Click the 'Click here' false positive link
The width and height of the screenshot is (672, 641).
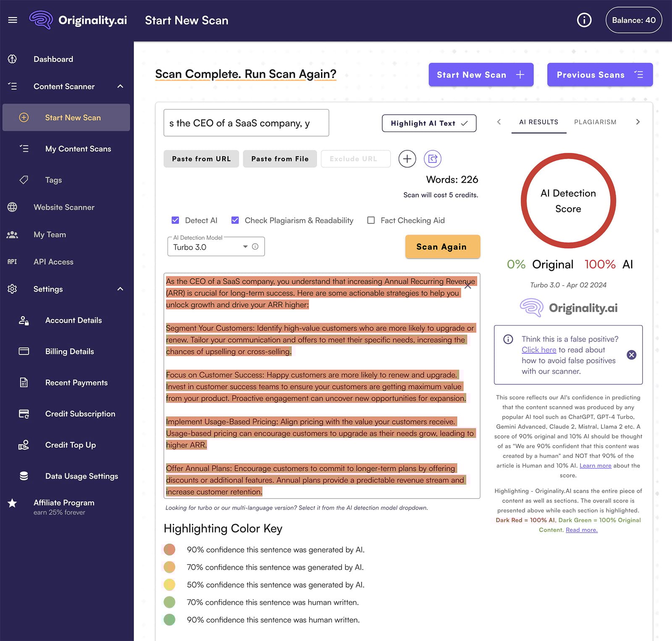pos(539,350)
